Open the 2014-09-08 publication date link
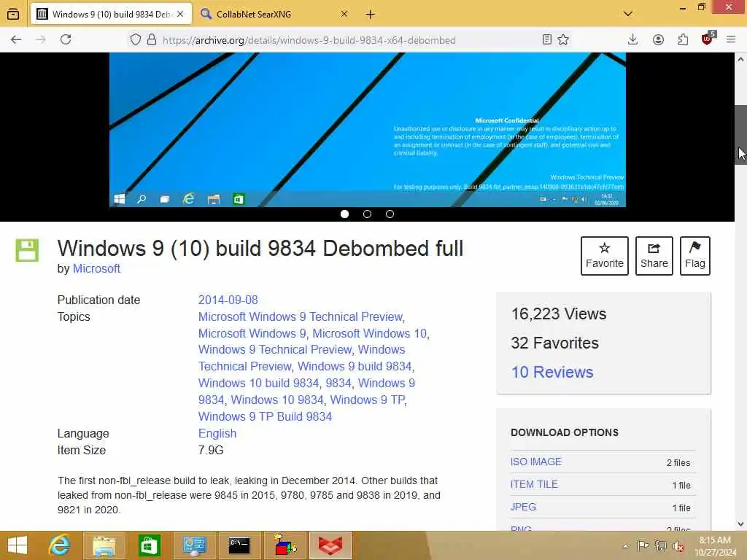Screen dimensions: 747x560 click(x=228, y=300)
